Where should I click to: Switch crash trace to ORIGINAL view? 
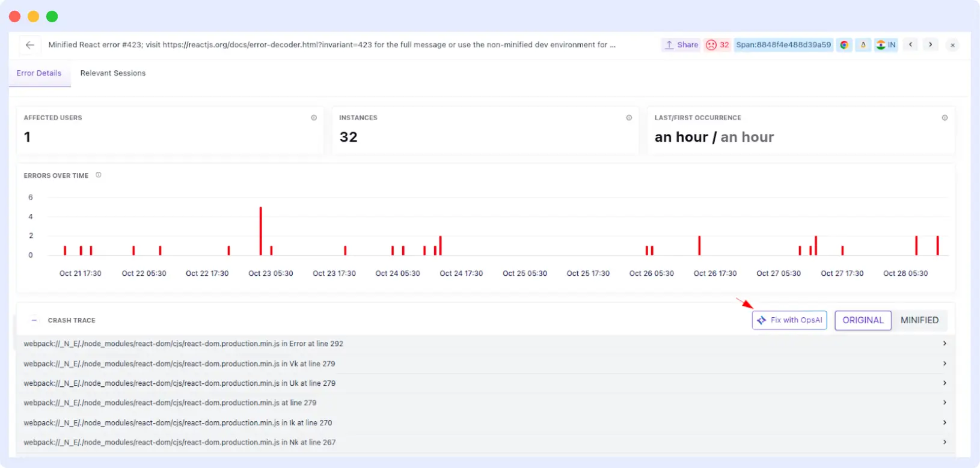point(863,320)
